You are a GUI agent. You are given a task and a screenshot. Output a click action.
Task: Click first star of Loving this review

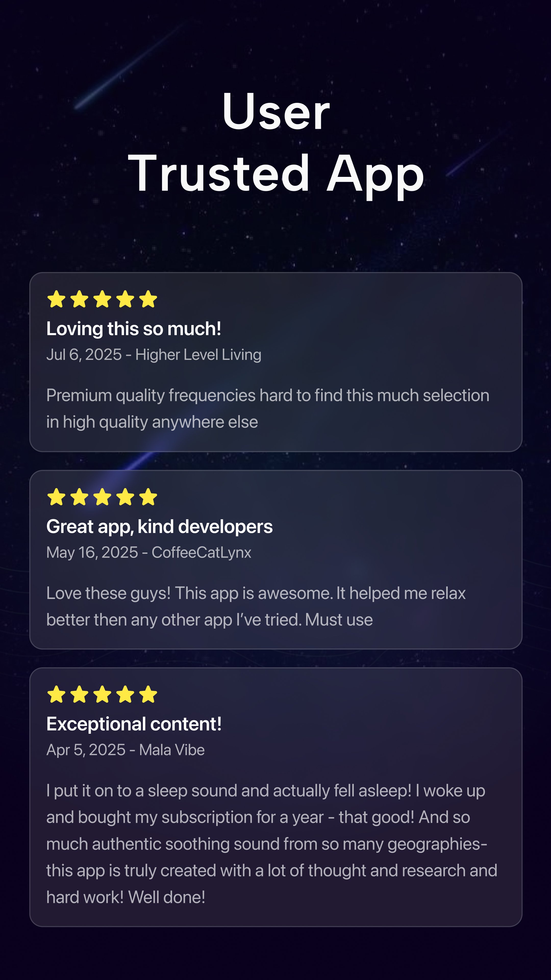tap(57, 299)
